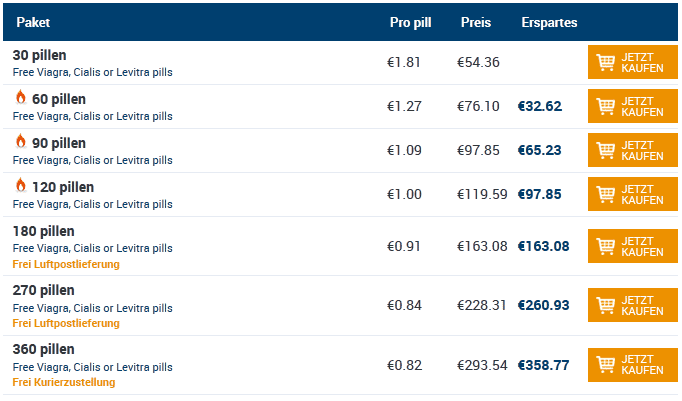Screen dimensions: 682x401
Task: Click cart icon in the 30 pillen row
Action: pyautogui.click(x=605, y=62)
